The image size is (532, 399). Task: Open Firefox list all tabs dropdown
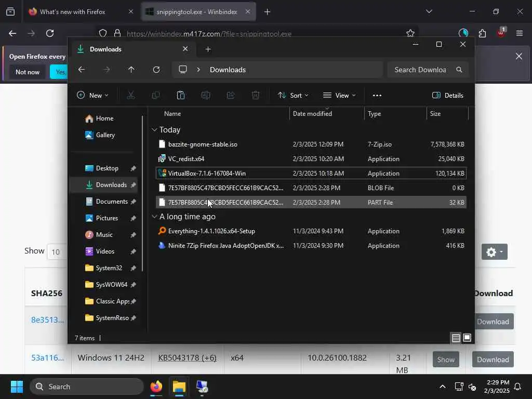click(x=429, y=11)
